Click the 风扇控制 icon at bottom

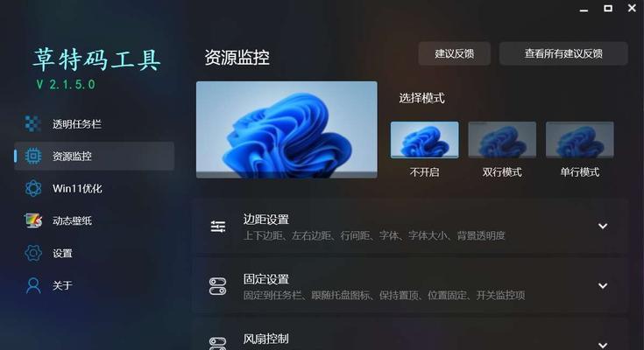pos(217,344)
